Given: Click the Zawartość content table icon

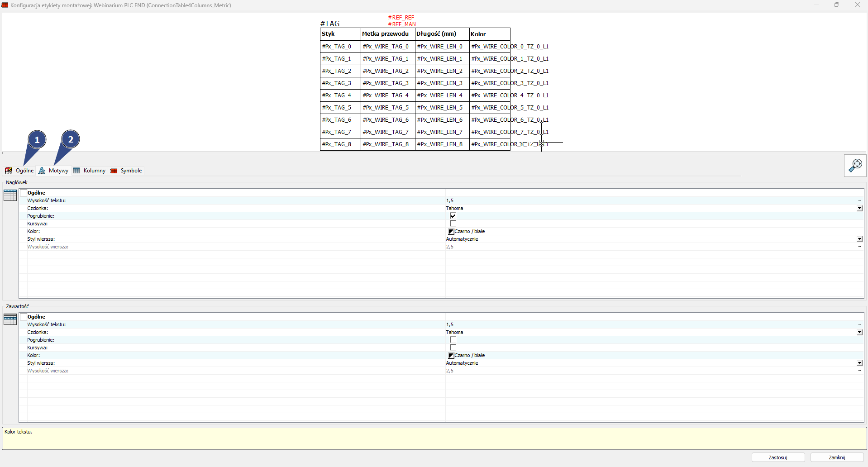Looking at the screenshot, I should [10, 319].
